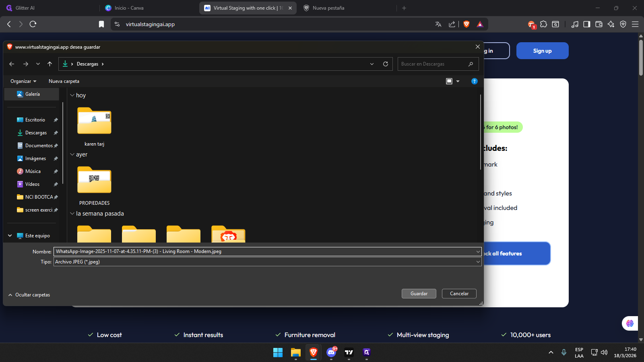Open the Brave Wallet icon
Viewport: 644px width, 362px height.
[599, 24]
